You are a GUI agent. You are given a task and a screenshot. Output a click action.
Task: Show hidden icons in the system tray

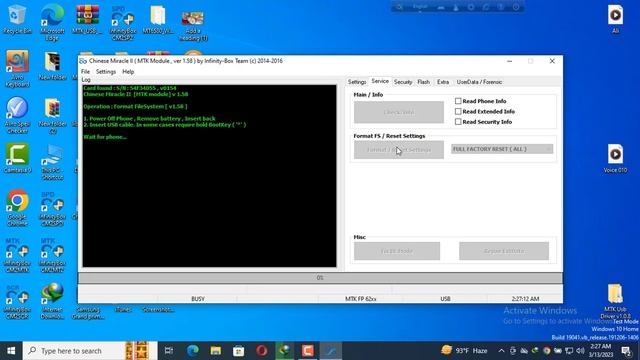click(x=501, y=351)
